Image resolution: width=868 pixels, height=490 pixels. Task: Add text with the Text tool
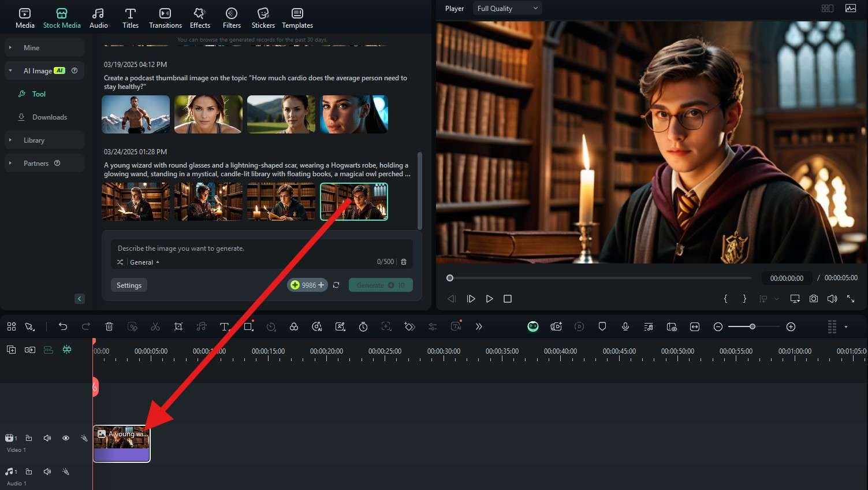pyautogui.click(x=225, y=327)
